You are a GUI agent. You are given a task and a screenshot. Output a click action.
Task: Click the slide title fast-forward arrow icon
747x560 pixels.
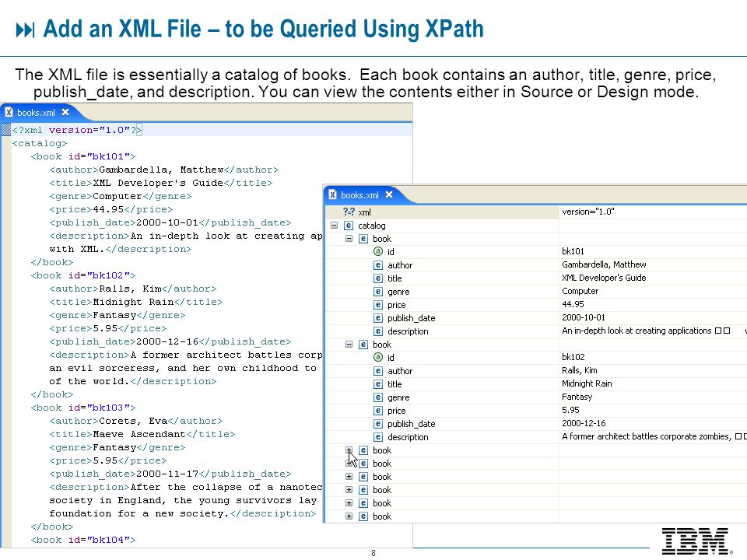tap(25, 30)
